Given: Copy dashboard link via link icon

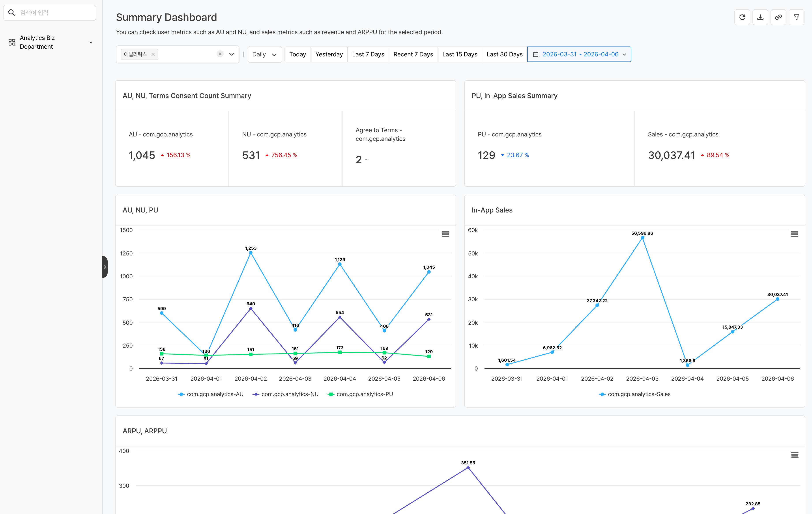Looking at the screenshot, I should (778, 17).
